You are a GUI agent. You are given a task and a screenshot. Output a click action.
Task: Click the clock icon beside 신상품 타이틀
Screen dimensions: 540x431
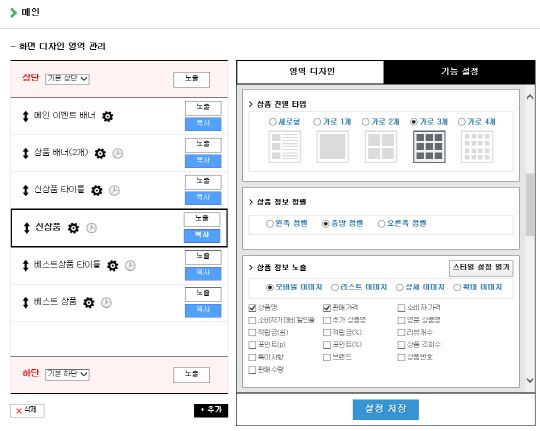pos(114,190)
